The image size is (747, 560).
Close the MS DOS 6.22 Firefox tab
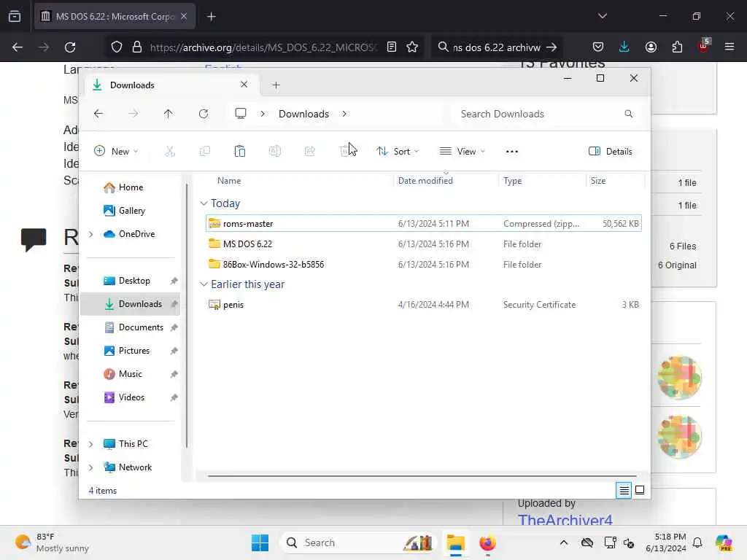click(x=184, y=16)
